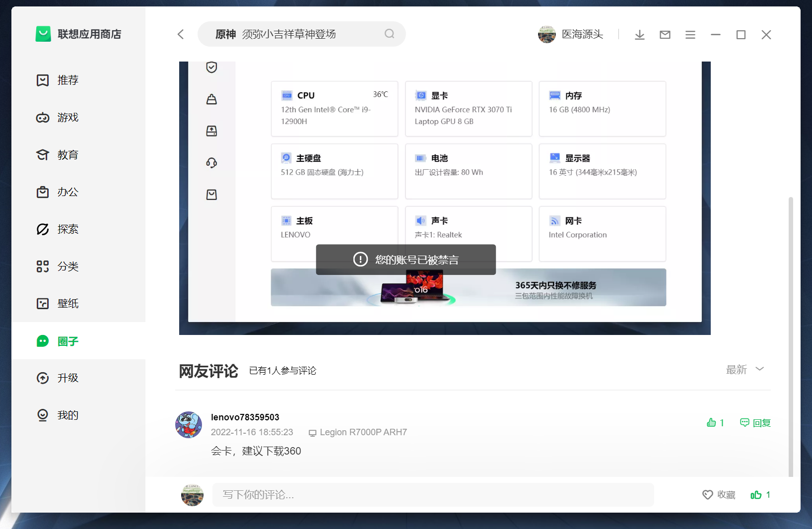Click commenter lenovo78359503's avatar

(x=189, y=425)
